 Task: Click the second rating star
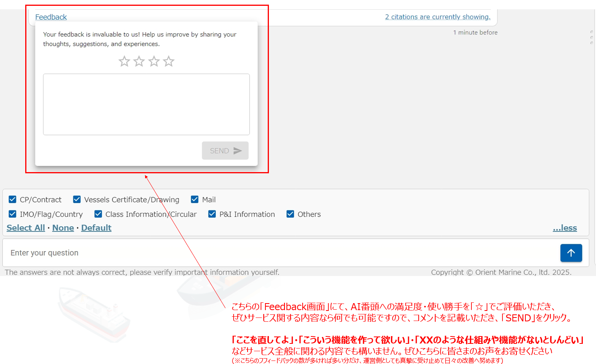[139, 61]
